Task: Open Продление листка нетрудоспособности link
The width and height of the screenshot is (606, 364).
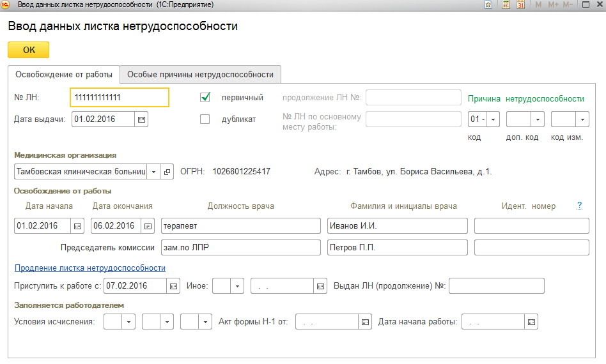Action: click(x=90, y=268)
